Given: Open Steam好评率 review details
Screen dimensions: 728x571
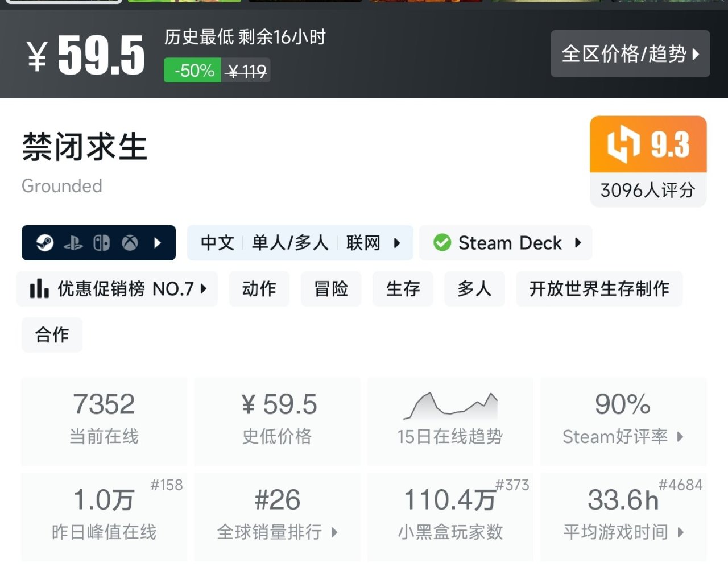Looking at the screenshot, I should (623, 421).
